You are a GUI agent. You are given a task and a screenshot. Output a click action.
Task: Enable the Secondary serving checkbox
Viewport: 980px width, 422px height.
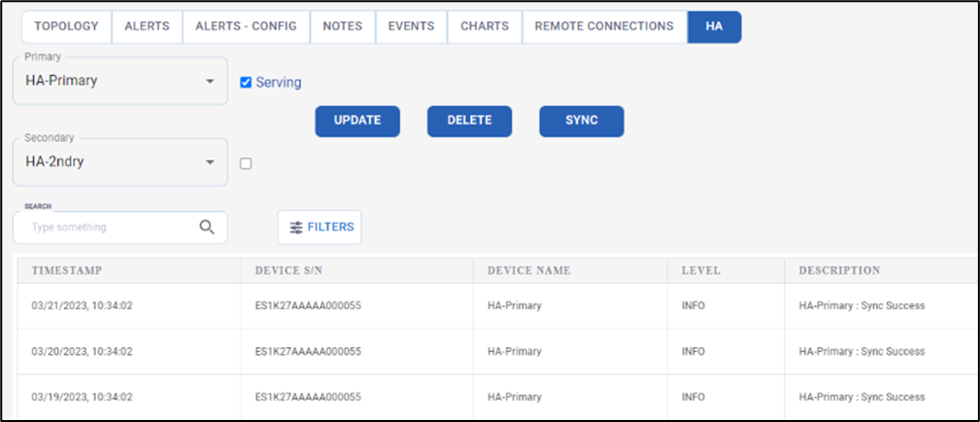point(246,163)
